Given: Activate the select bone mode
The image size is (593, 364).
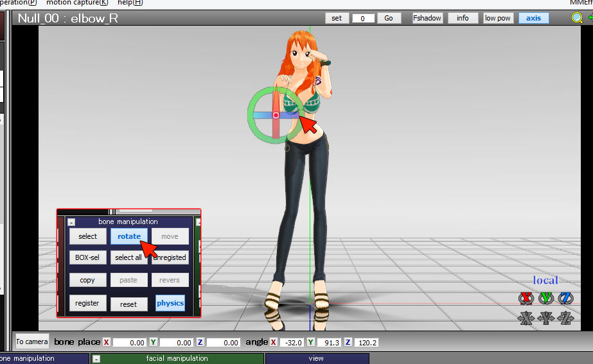Looking at the screenshot, I should 88,236.
